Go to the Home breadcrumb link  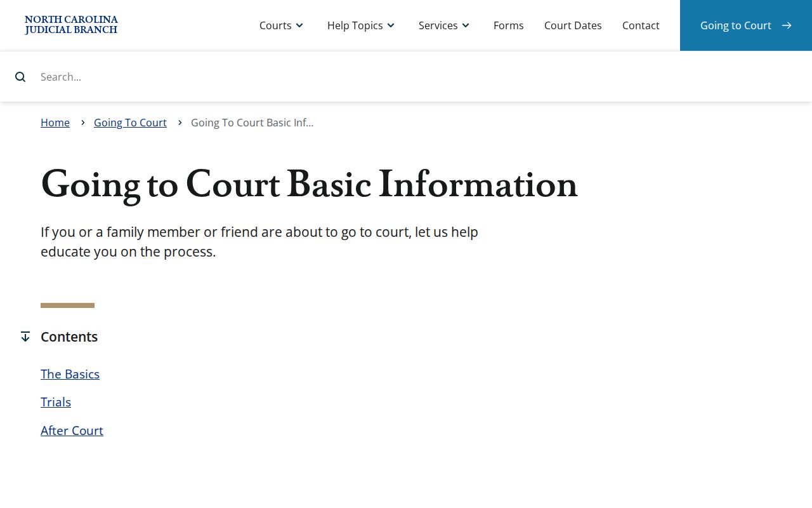point(55,123)
